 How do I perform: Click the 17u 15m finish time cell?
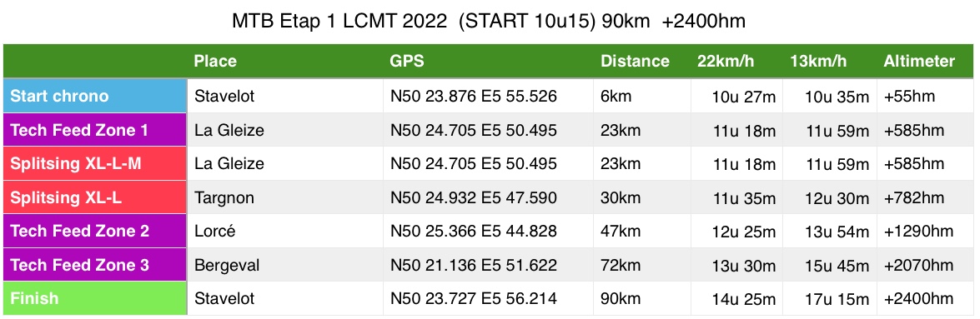pos(830,298)
